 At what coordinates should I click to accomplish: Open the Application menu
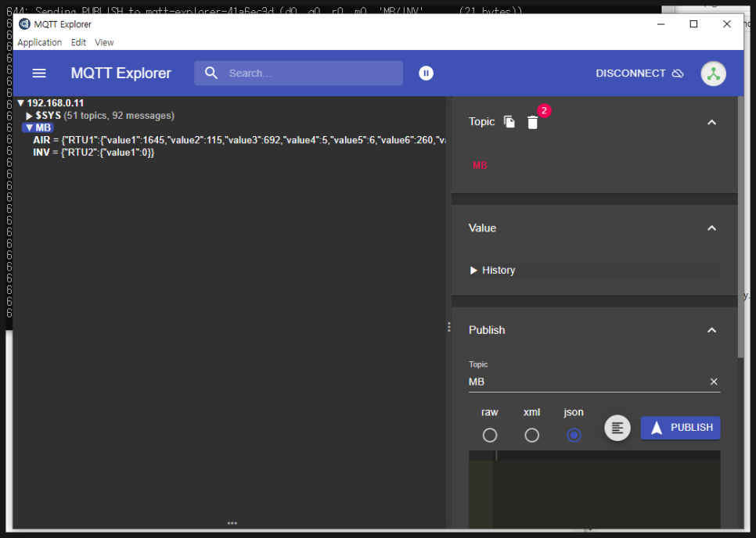(40, 42)
